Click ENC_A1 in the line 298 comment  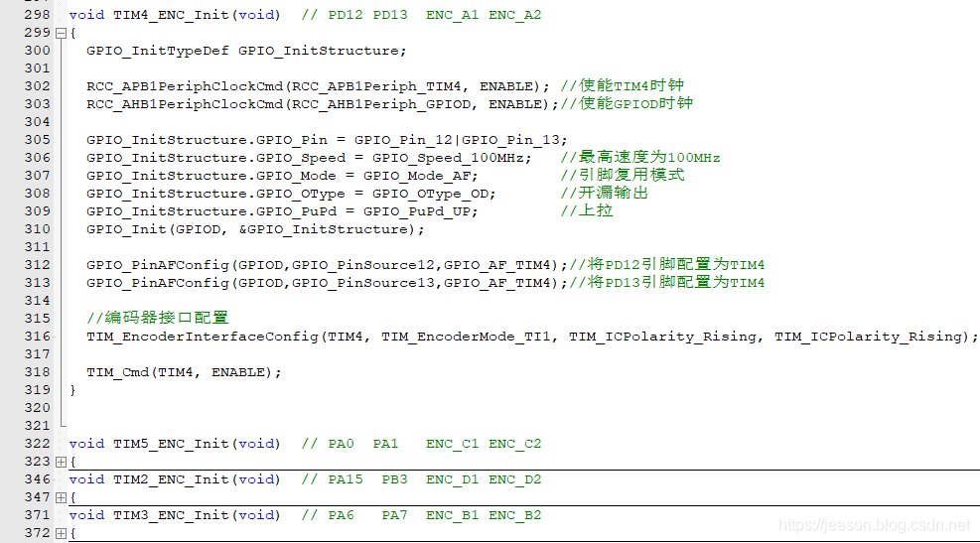(453, 15)
